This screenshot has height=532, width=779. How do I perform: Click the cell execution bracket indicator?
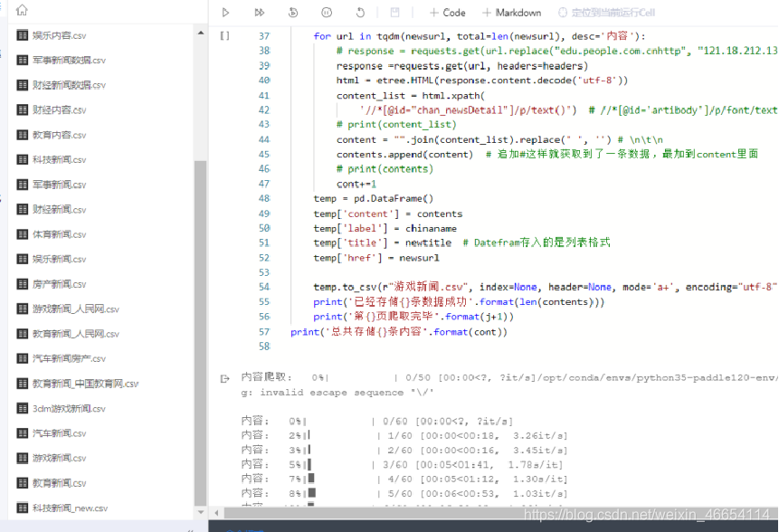click(x=225, y=36)
